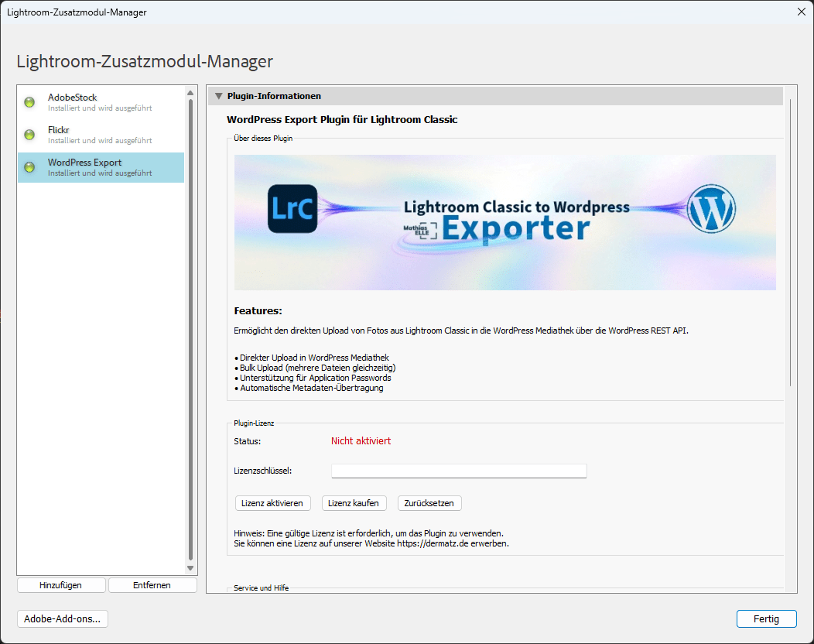814x644 pixels.
Task: Click the green status icon next to AdobeStock
Action: pyautogui.click(x=29, y=102)
